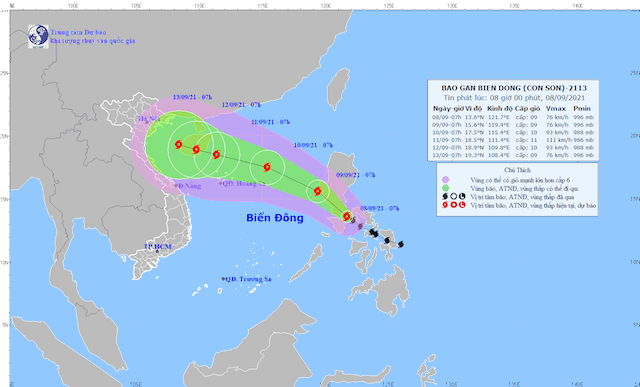The image size is (640, 387).
Task: Select the red storm icon for 08/09/21 - 07h
Action: click(x=347, y=216)
